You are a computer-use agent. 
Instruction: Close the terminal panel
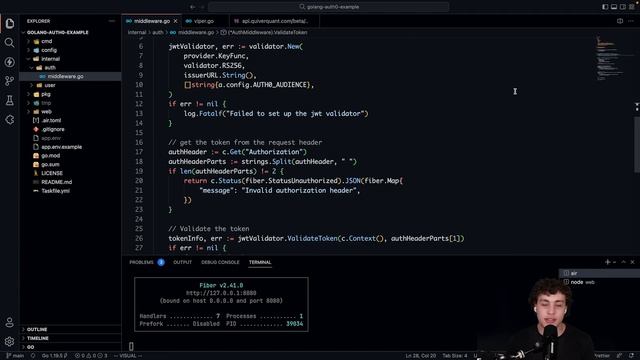[x=632, y=262]
